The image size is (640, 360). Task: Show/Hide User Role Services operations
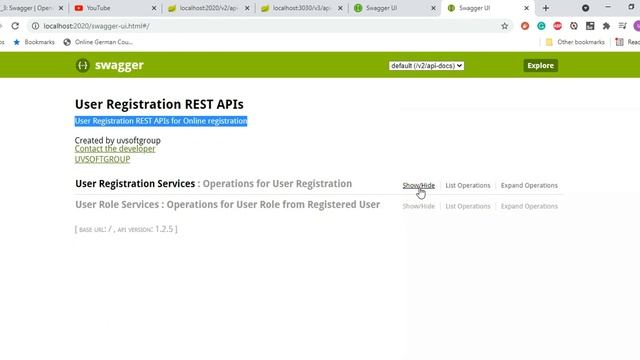[x=418, y=206]
